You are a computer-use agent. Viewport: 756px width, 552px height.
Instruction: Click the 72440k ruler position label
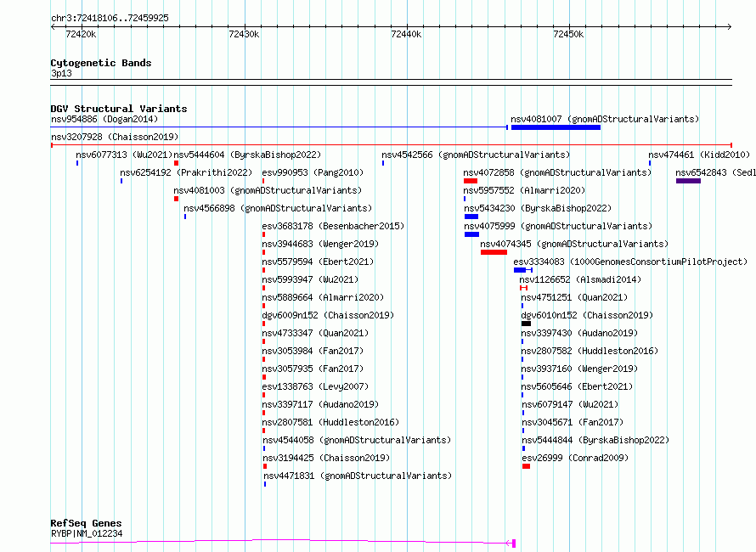tap(406, 34)
